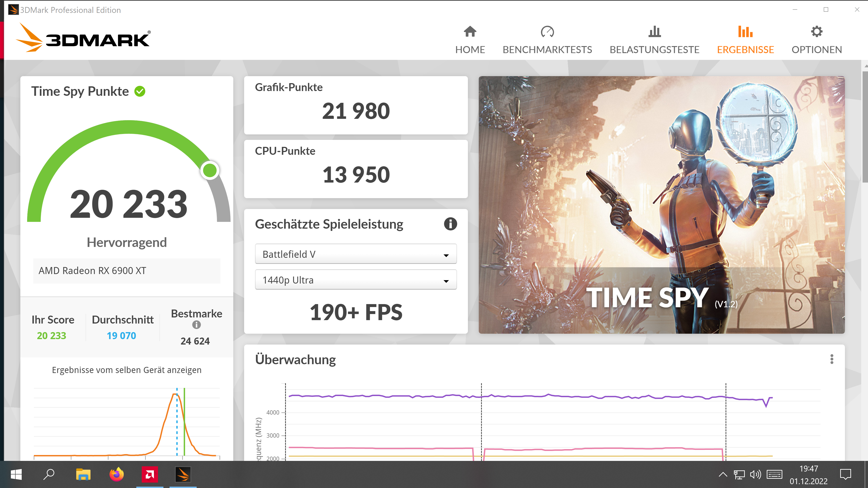This screenshot has width=868, height=488.
Task: Go to the Benchmarktests gauge icon
Action: pos(547,32)
